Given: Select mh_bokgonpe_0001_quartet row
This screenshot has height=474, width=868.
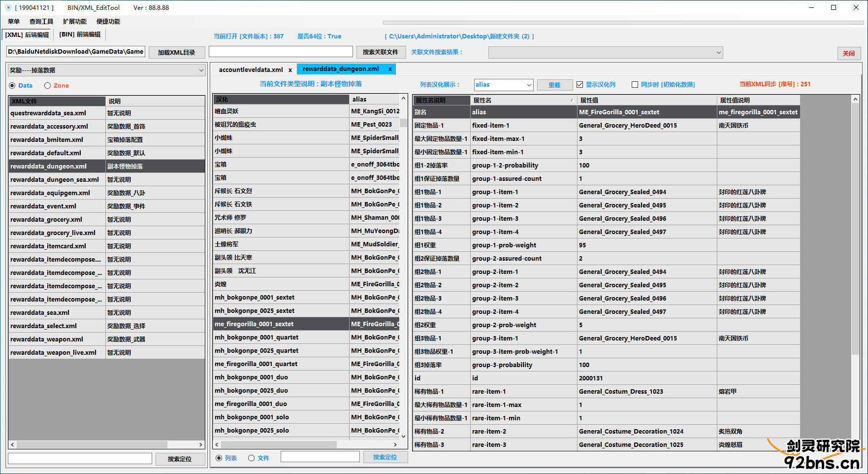Looking at the screenshot, I should tap(306, 337).
